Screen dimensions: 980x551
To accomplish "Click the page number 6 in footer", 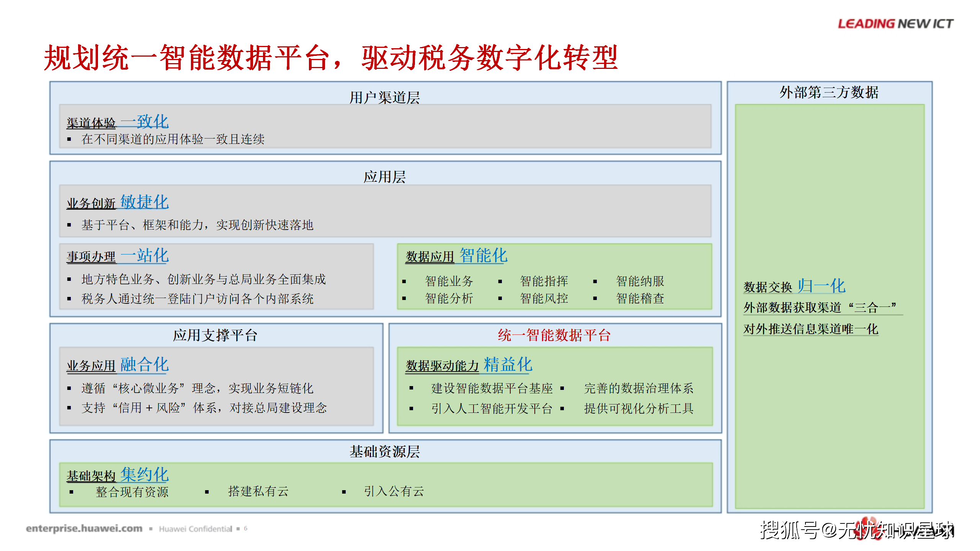I will (x=245, y=528).
